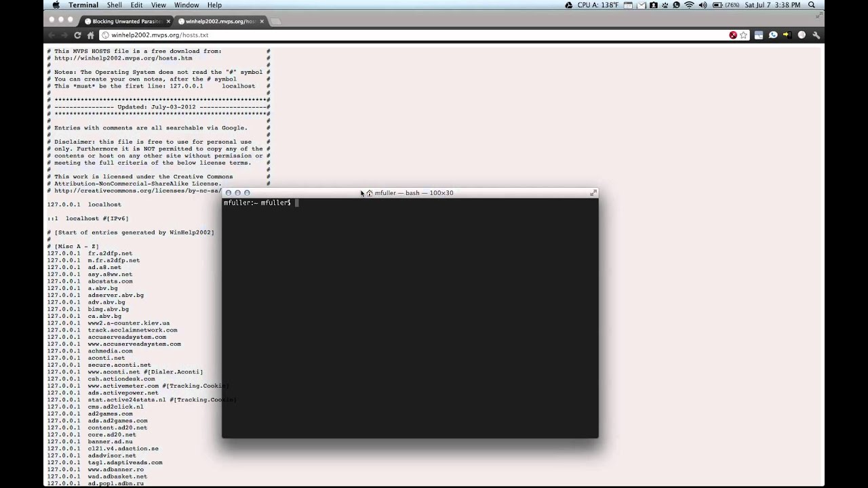Click the contact-card menu bar icon
This screenshot has height=488, width=868.
pyautogui.click(x=653, y=5)
